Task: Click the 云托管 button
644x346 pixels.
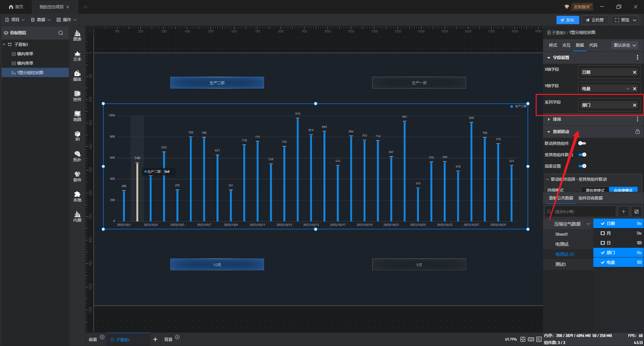Action: [x=594, y=20]
